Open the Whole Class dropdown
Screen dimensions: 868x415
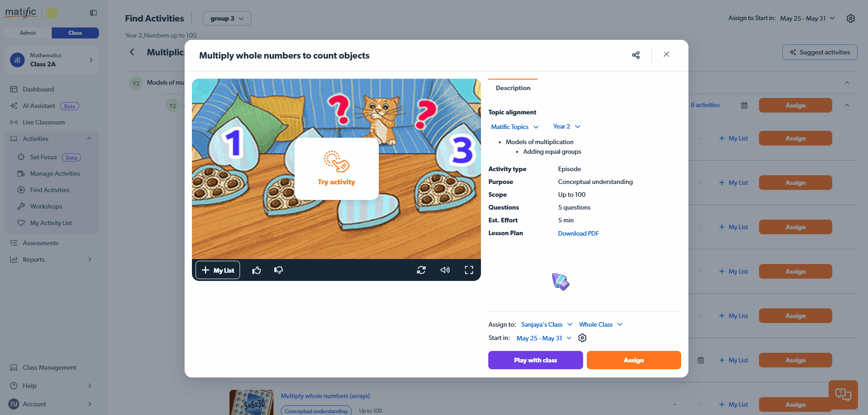pyautogui.click(x=601, y=324)
